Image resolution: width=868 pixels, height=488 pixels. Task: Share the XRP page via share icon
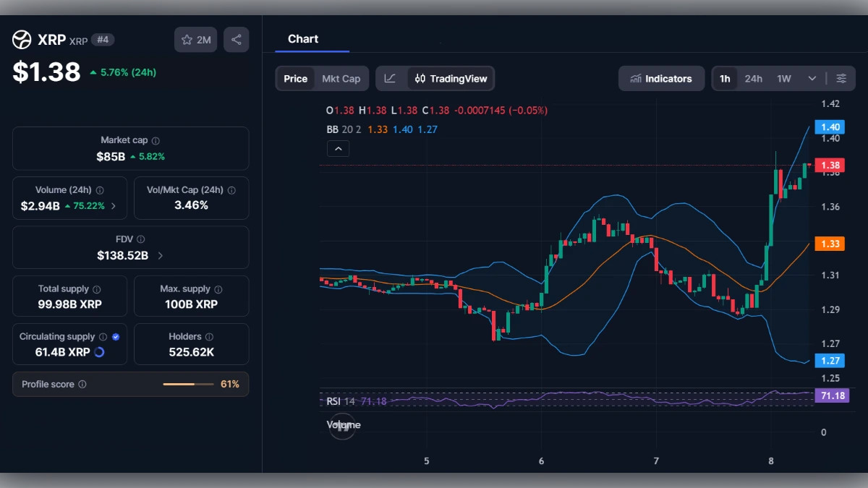coord(236,40)
